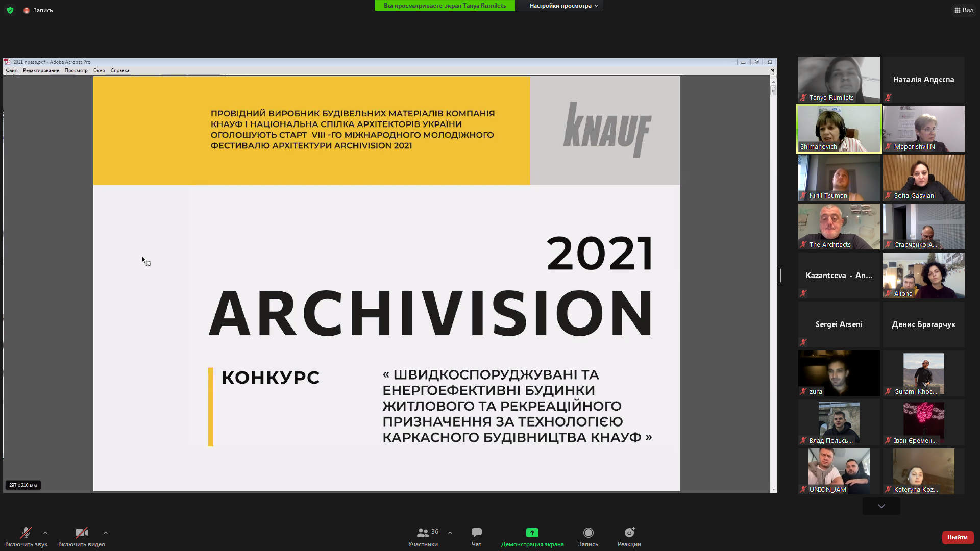Click the 297 x 210 мм page size label

click(x=23, y=485)
